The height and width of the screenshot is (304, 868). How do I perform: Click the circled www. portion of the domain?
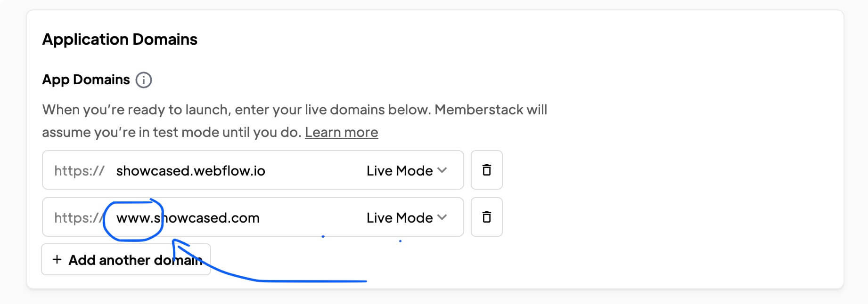(134, 218)
